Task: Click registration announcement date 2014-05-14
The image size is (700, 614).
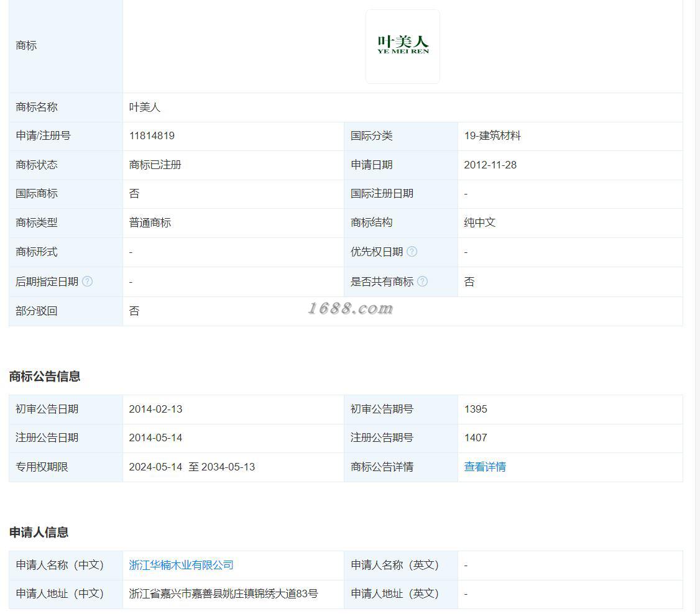Action: click(155, 438)
